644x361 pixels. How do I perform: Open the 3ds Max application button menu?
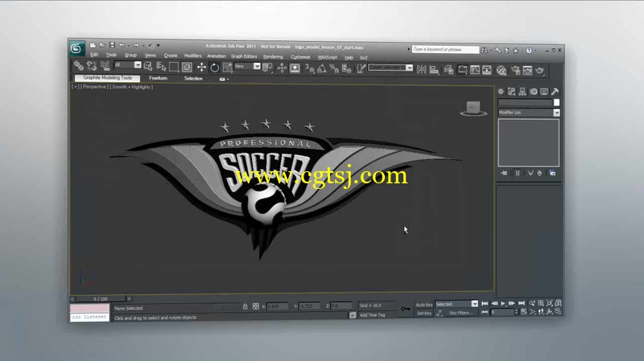[x=76, y=48]
